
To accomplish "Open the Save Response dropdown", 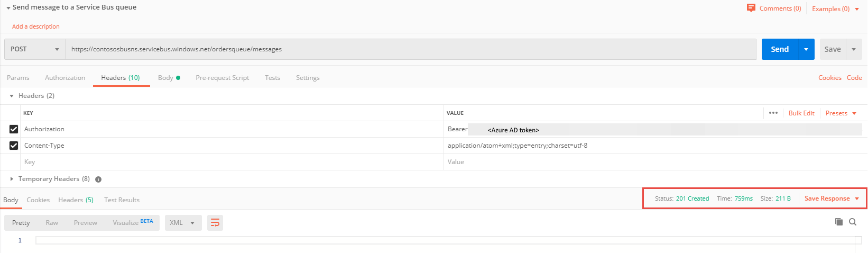I will click(832, 198).
